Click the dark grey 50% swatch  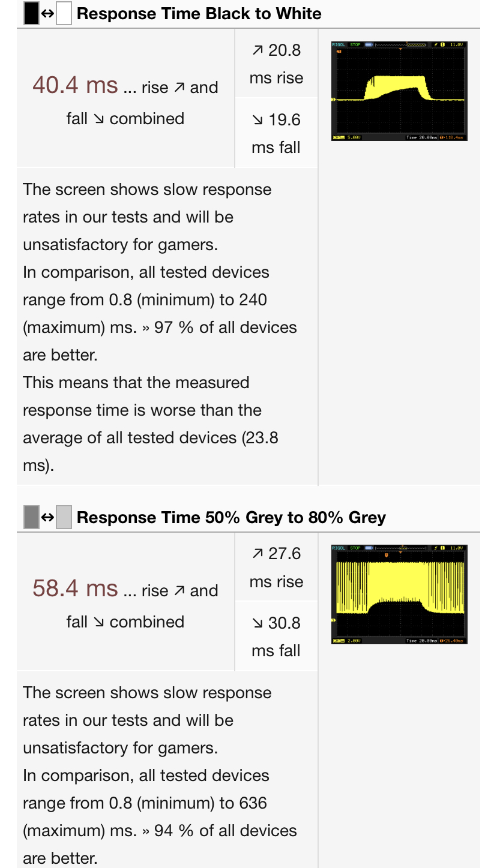coord(31,516)
